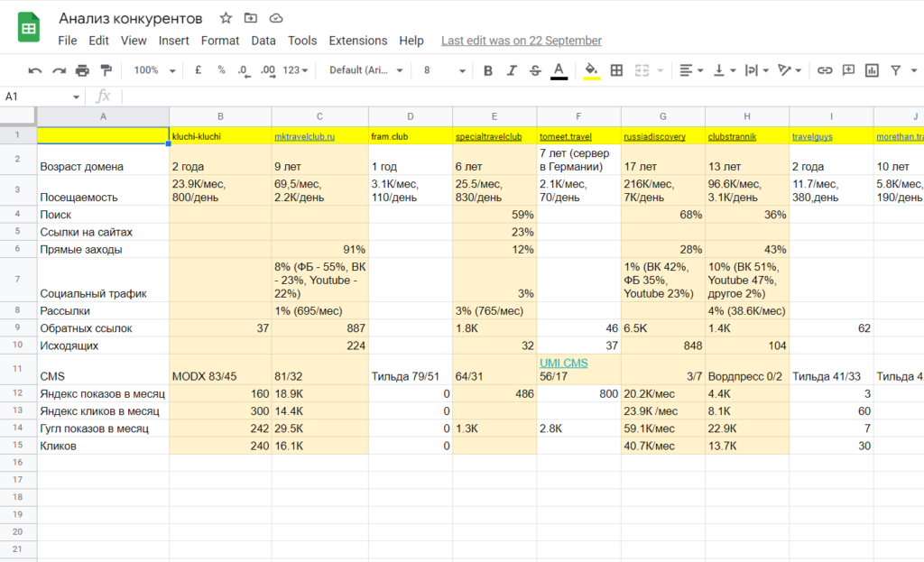Click the Print icon
924x562 pixels.
point(82,70)
